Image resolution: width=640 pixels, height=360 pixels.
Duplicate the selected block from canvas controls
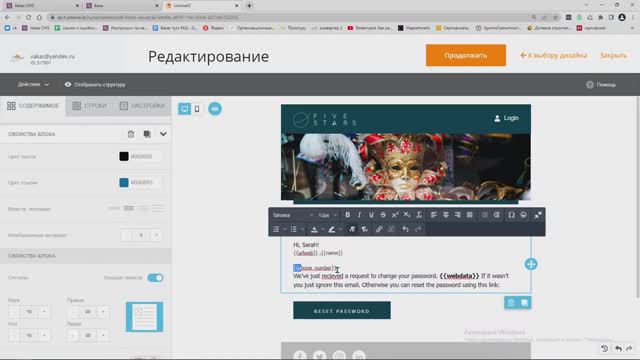click(x=524, y=302)
